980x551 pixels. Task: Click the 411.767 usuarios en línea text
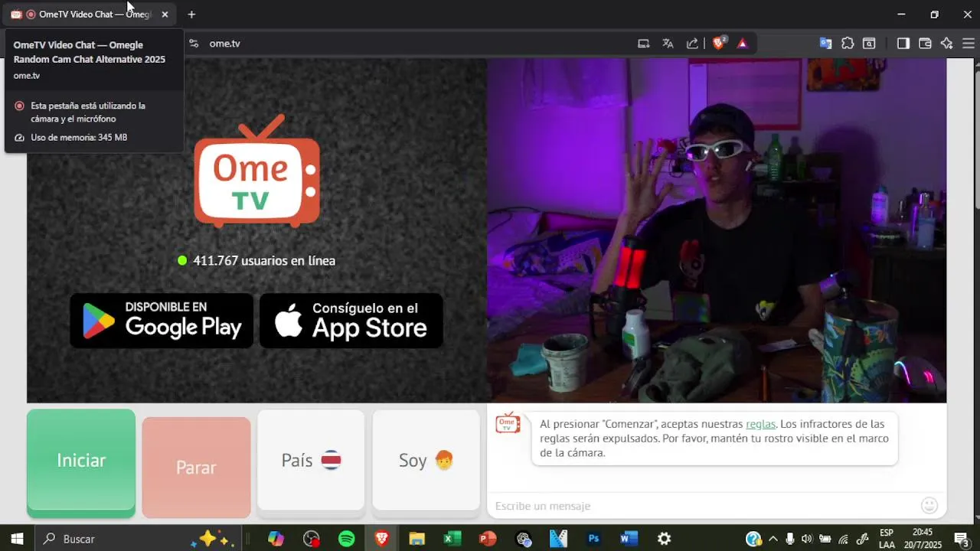pyautogui.click(x=264, y=261)
